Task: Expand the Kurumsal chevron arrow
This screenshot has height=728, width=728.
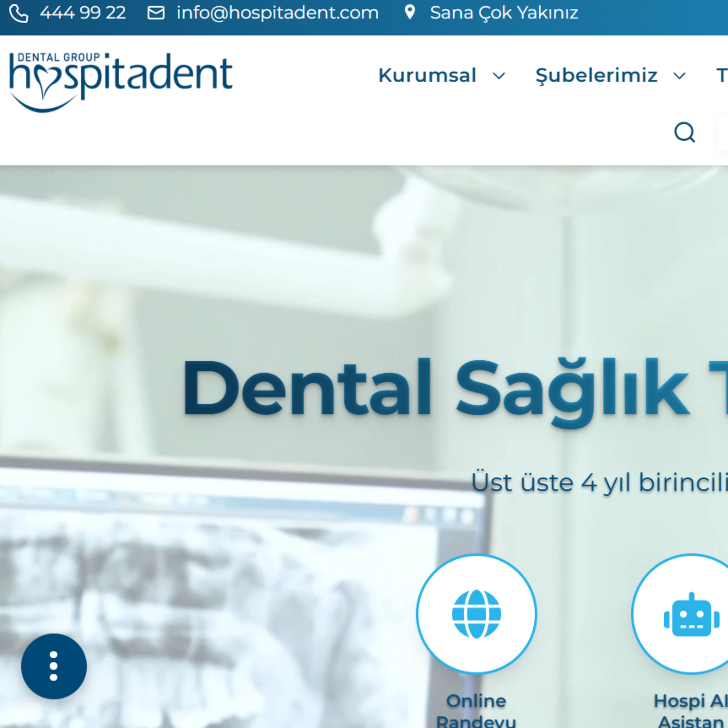Action: 499,76
